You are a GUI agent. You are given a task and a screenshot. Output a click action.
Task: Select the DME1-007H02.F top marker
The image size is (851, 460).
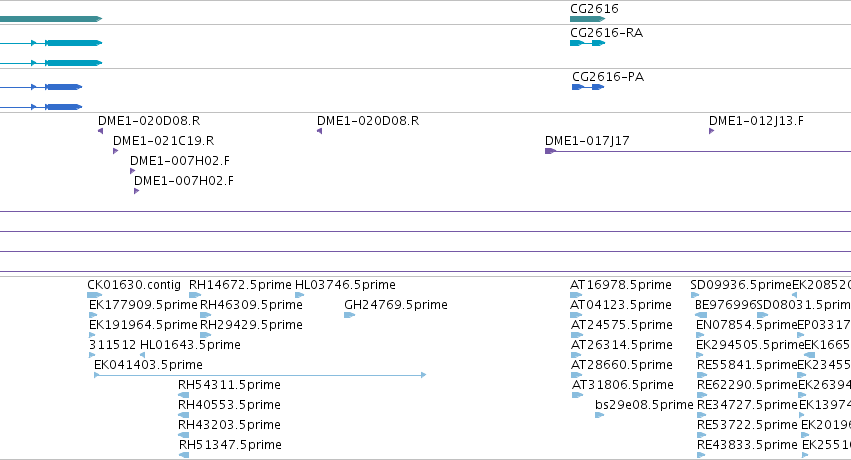tap(133, 171)
